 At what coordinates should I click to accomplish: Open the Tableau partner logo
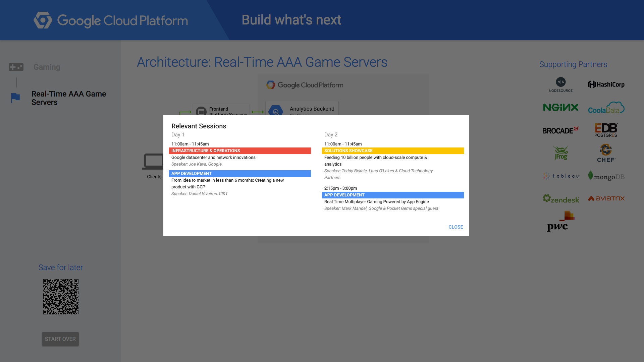[560, 176]
